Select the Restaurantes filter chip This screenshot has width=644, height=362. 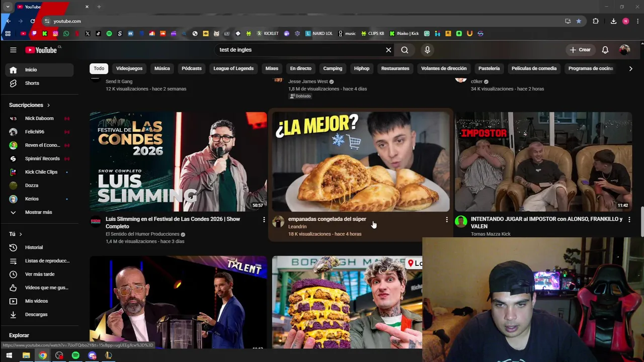[395, 68]
